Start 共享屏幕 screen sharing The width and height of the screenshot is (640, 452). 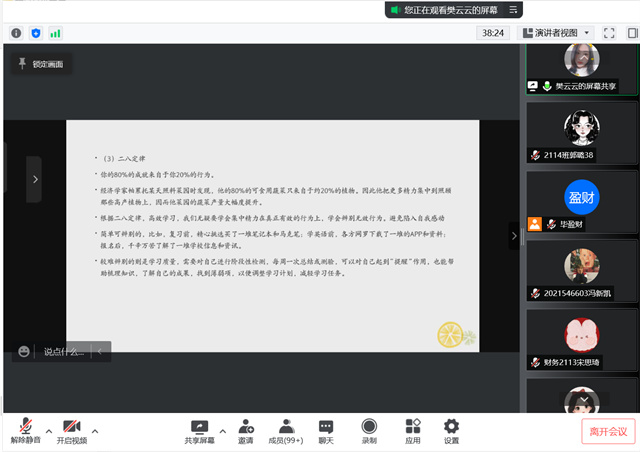(x=199, y=432)
